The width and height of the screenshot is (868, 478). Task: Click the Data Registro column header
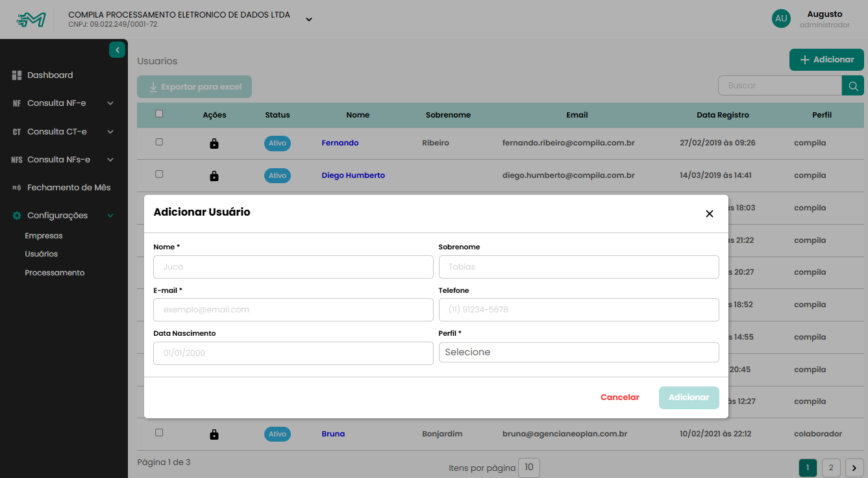[723, 115]
